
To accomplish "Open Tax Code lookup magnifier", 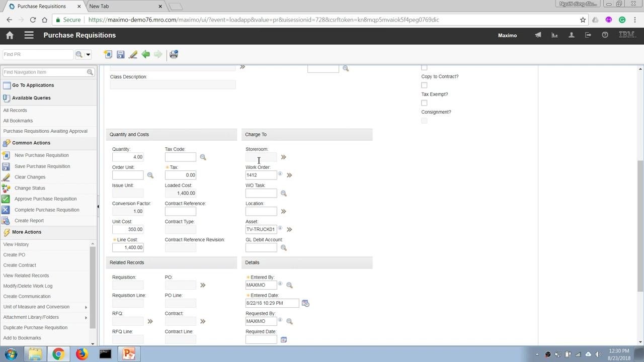I will [x=203, y=157].
